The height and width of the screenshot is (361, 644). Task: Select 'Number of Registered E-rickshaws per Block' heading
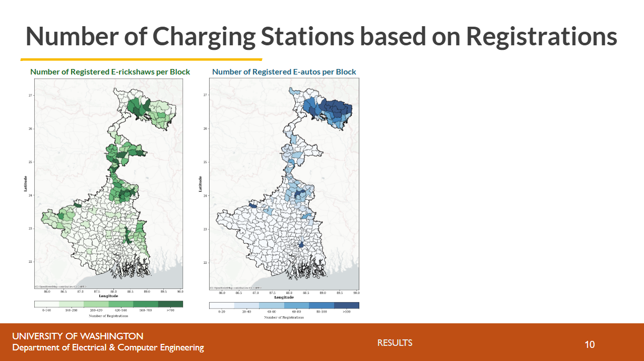click(x=110, y=72)
